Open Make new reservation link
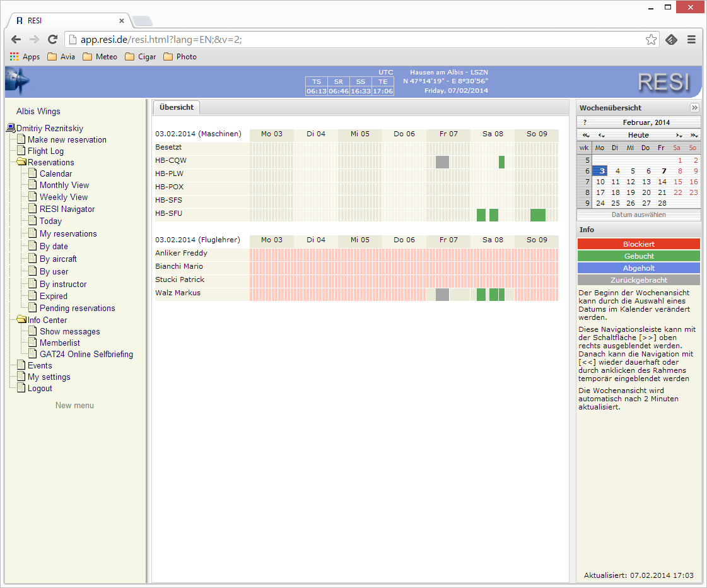This screenshot has height=588, width=707. tap(67, 140)
